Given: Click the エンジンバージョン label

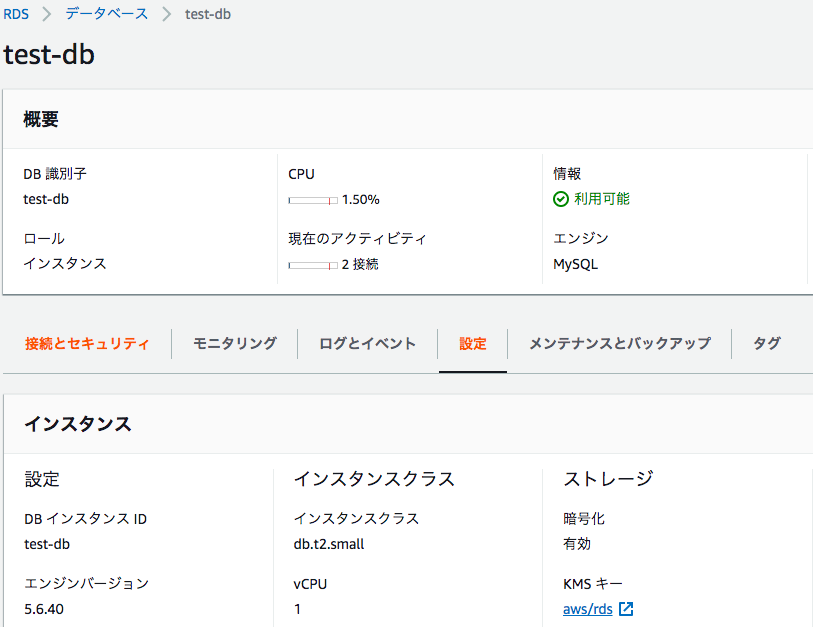Looking at the screenshot, I should 87,583.
